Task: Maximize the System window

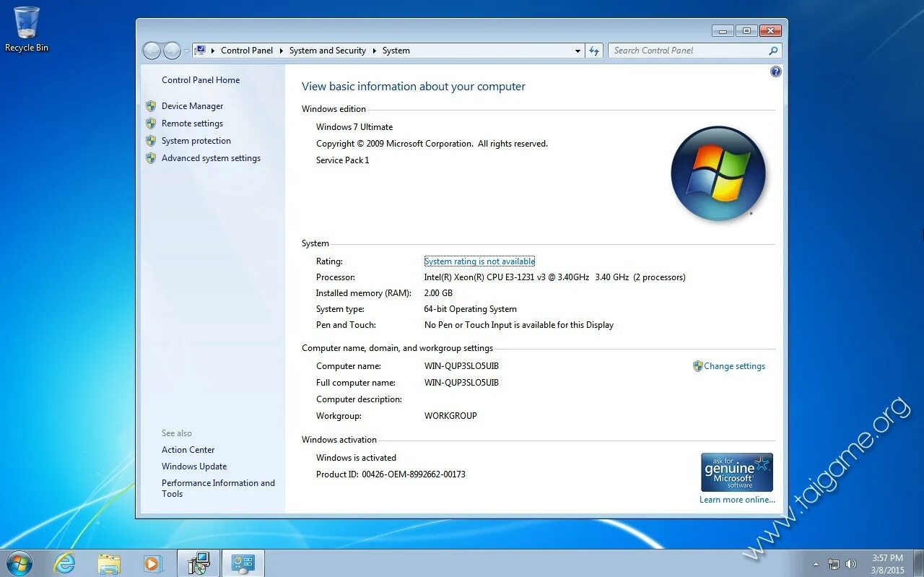Action: [746, 31]
